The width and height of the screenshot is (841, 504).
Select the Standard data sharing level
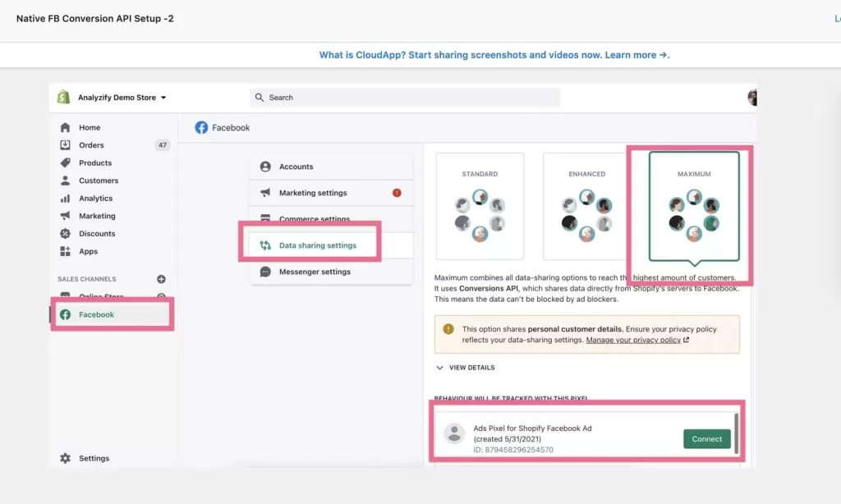point(480,206)
